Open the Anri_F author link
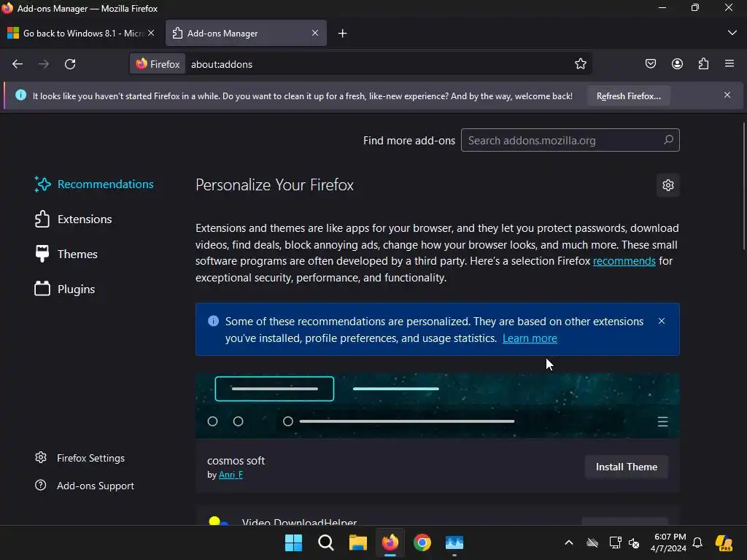The height and width of the screenshot is (560, 747). [231, 475]
